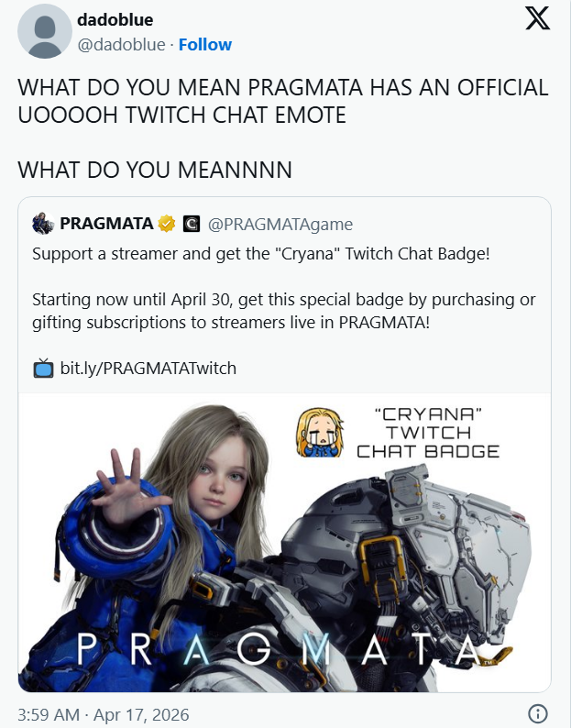Open dadoblue display name profile
The width and height of the screenshot is (571, 728).
pos(115,20)
